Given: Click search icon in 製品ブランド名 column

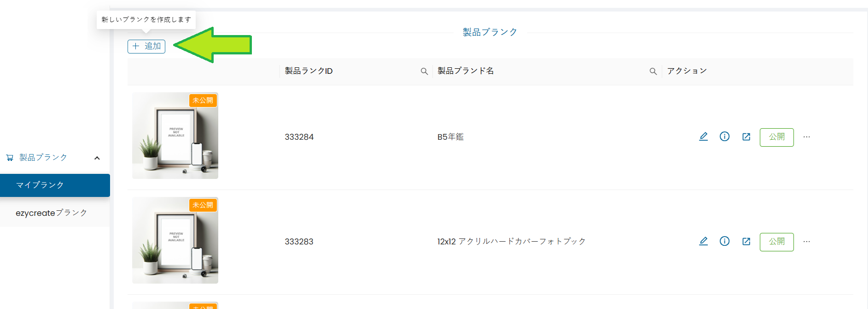Looking at the screenshot, I should click(653, 71).
